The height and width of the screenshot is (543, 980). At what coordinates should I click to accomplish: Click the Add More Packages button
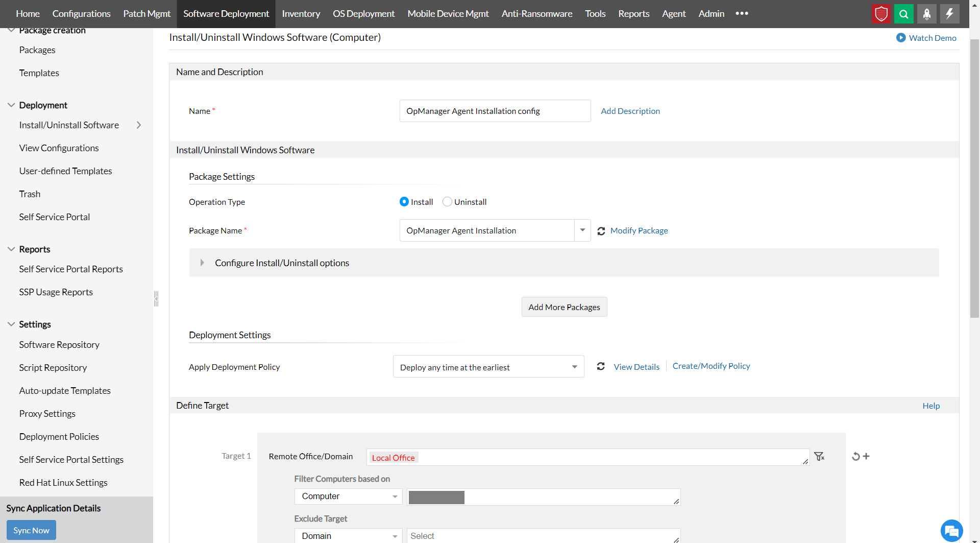[564, 307]
